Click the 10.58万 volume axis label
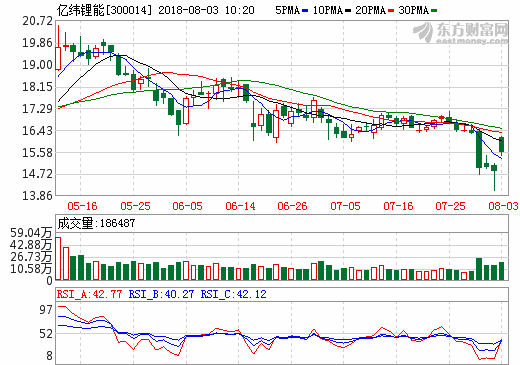The image size is (520, 365). 31,269
